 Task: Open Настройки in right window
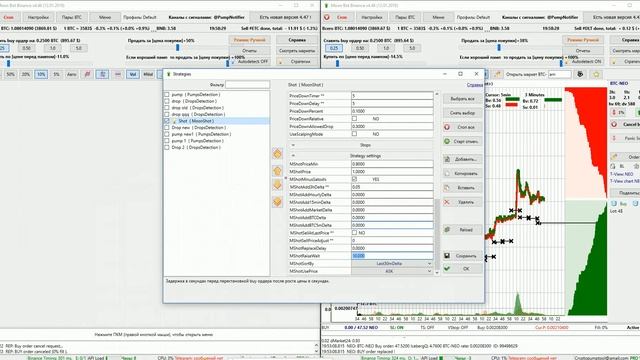click(x=372, y=18)
